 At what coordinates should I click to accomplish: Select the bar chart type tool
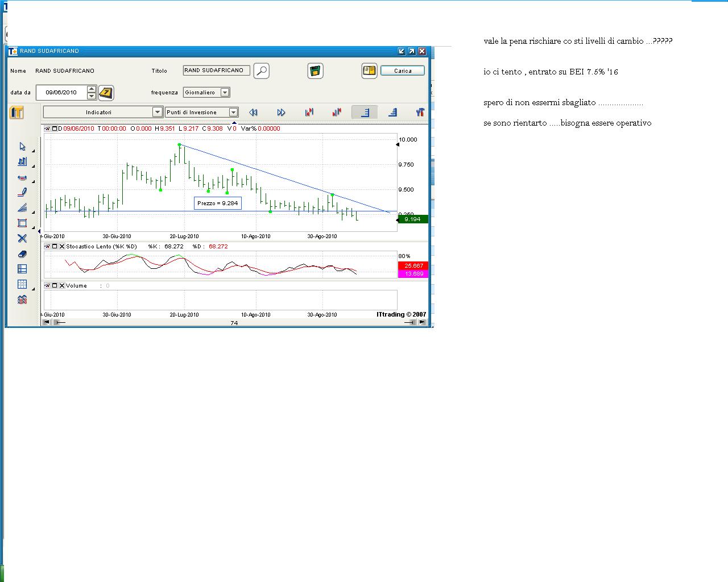22,162
